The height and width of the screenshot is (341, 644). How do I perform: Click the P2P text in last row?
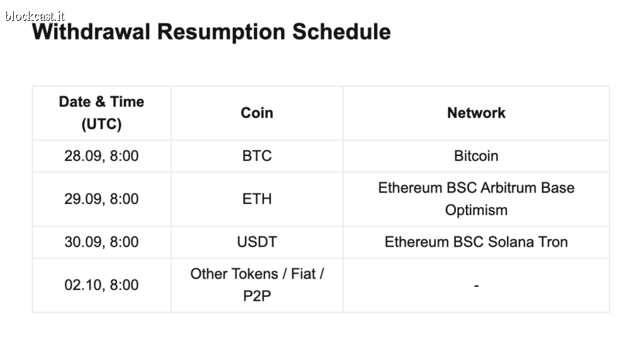[x=257, y=296]
